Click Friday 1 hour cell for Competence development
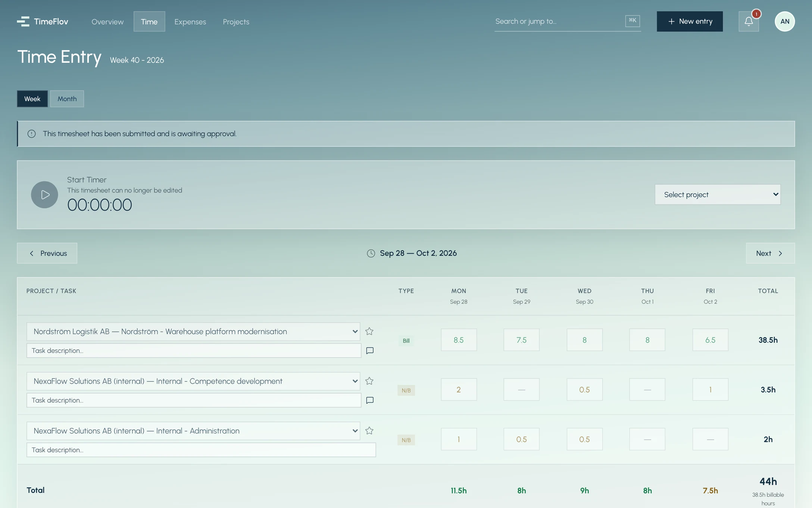This screenshot has width=812, height=508. point(710,390)
